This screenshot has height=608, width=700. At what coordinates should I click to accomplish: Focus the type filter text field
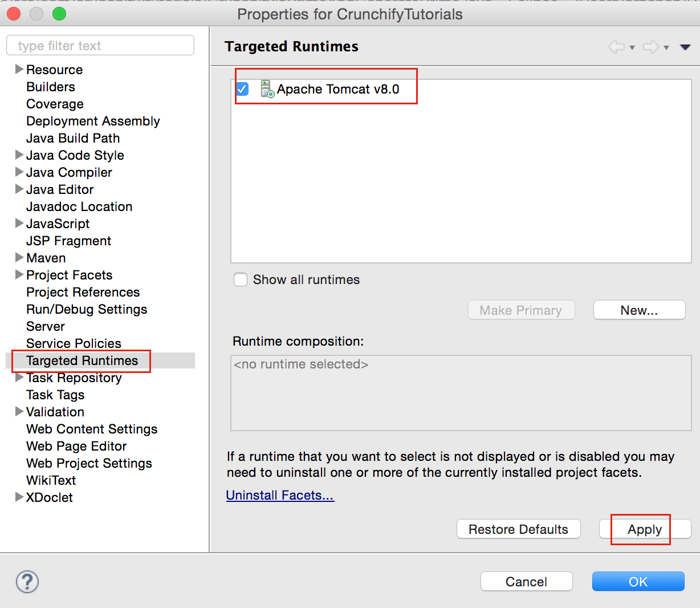100,46
